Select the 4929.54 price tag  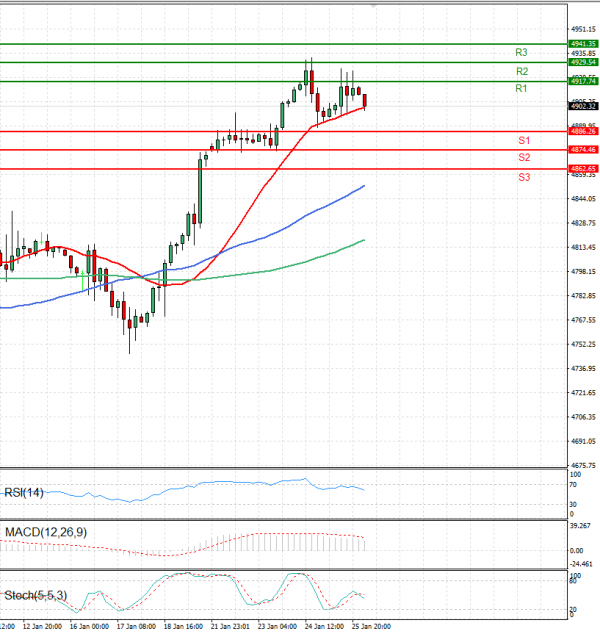point(583,62)
